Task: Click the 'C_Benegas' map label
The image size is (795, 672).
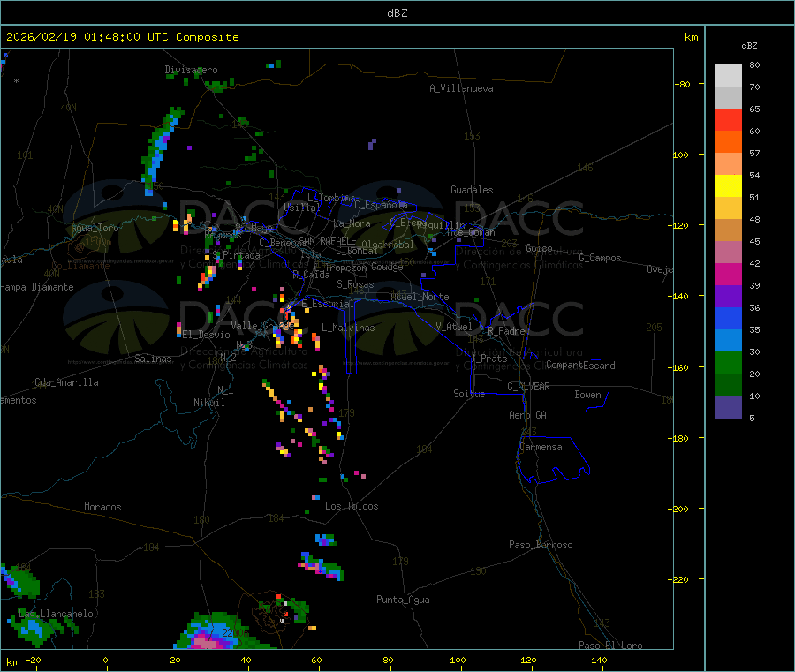Action: click(x=283, y=243)
